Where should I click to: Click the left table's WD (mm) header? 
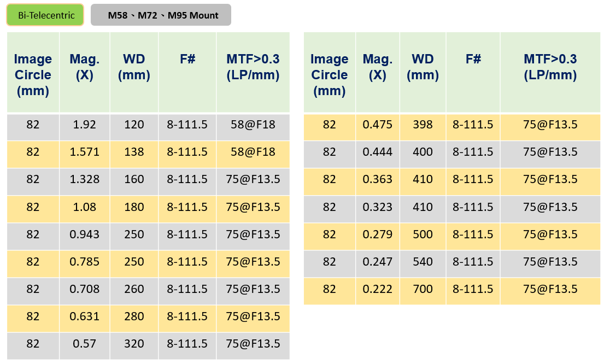134,73
